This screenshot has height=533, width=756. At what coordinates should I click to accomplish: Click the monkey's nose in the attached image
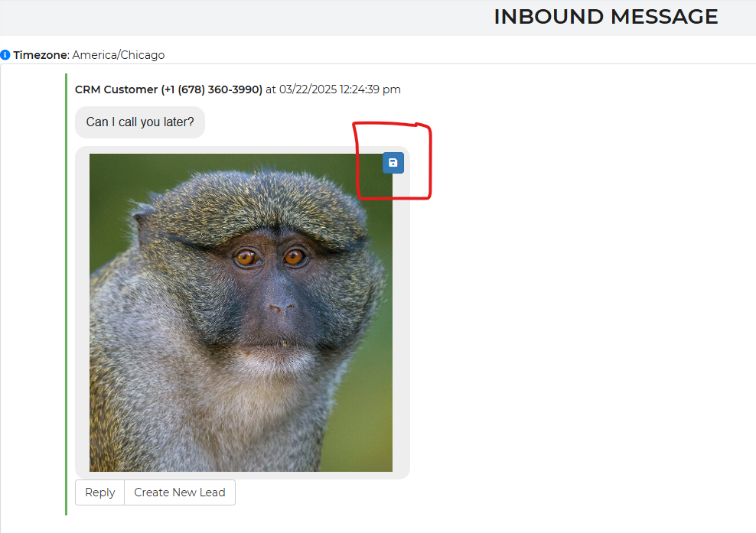281,308
